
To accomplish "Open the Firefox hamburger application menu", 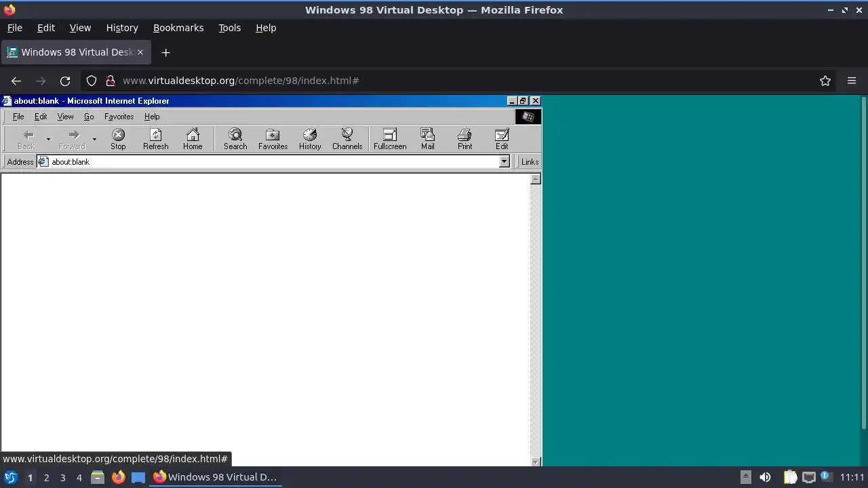I will point(852,81).
